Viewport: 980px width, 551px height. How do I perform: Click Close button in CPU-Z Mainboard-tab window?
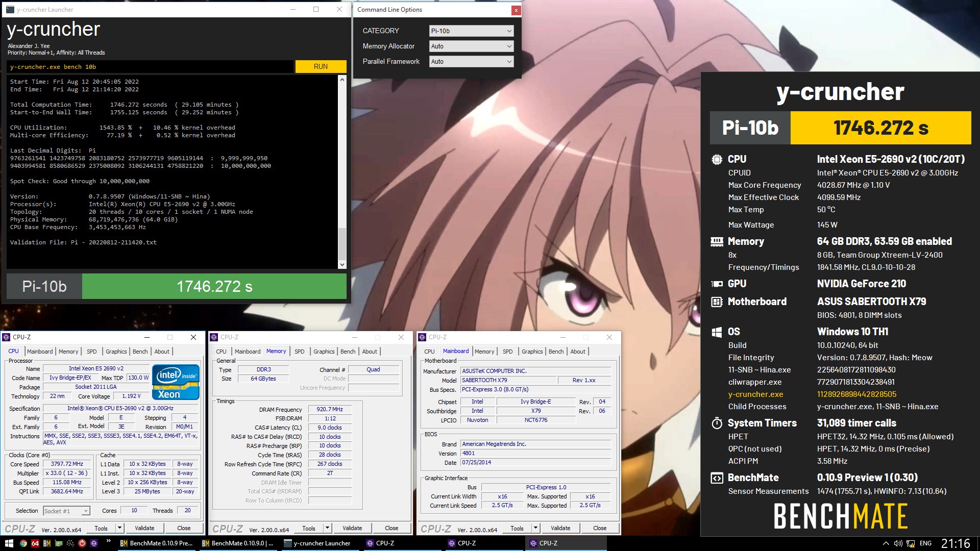tap(600, 528)
